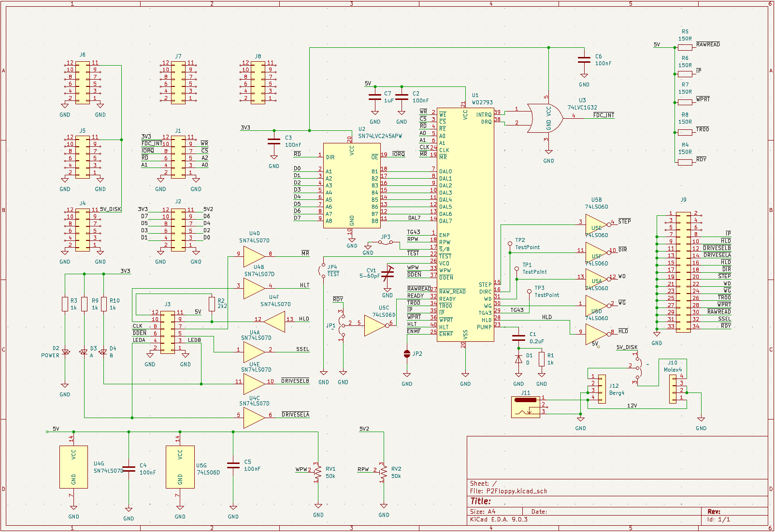This screenshot has height=532, width=775.
Task: Click the 'Title:' field in the title block
Action: (x=481, y=501)
